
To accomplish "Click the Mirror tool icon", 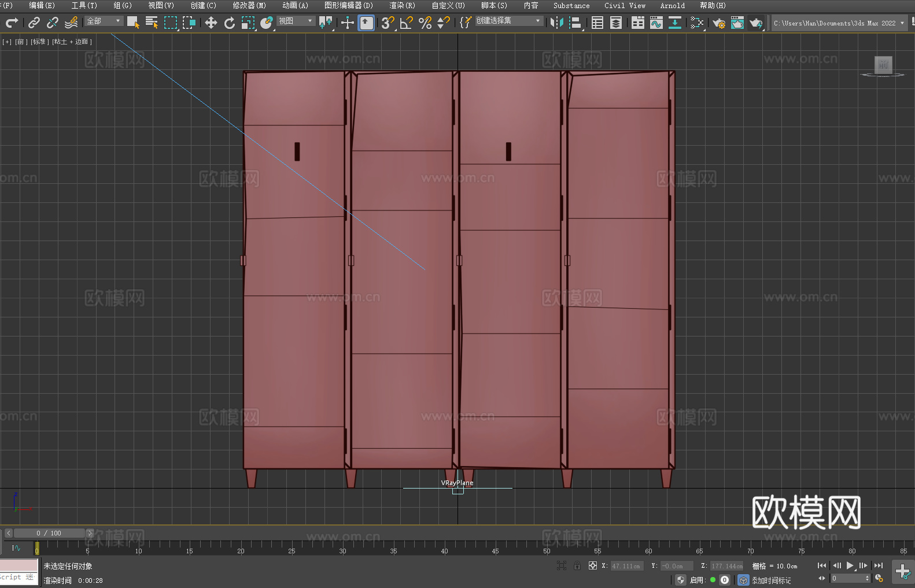I will point(557,23).
